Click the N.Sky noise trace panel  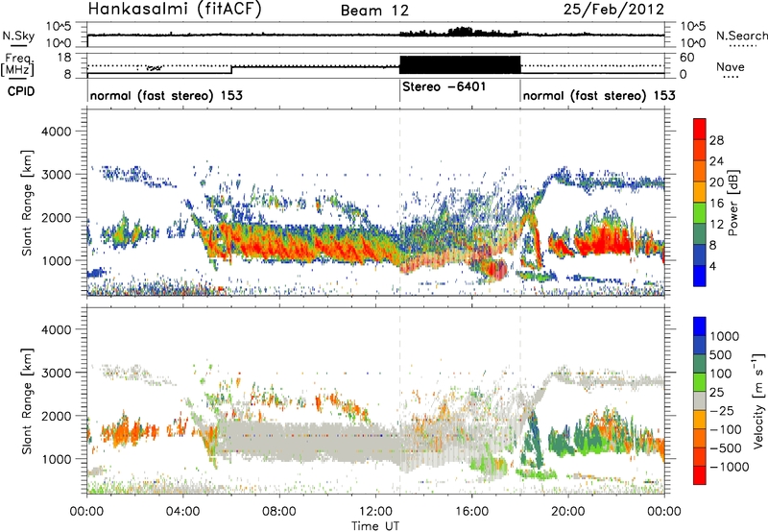coord(375,35)
